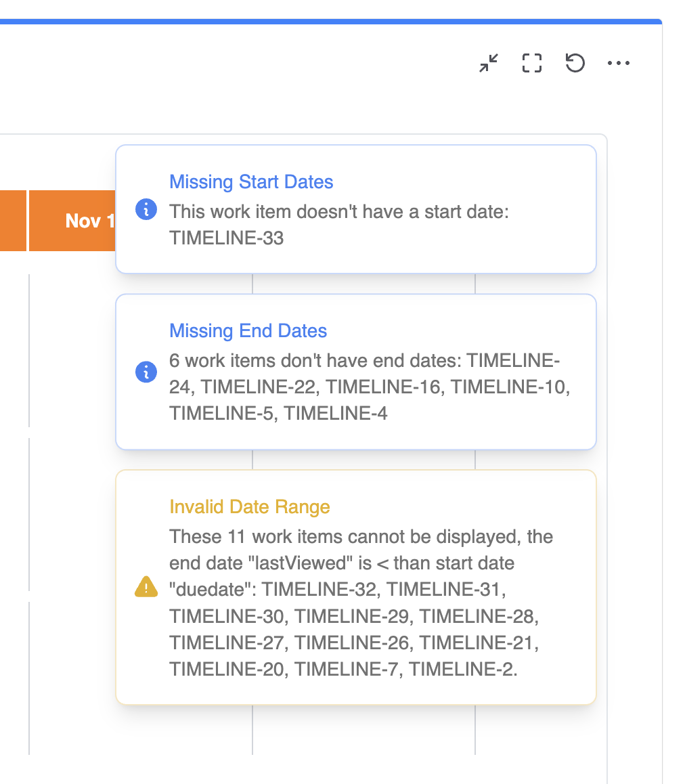Enter full screen mode
This screenshot has height=784, width=685.
(531, 63)
